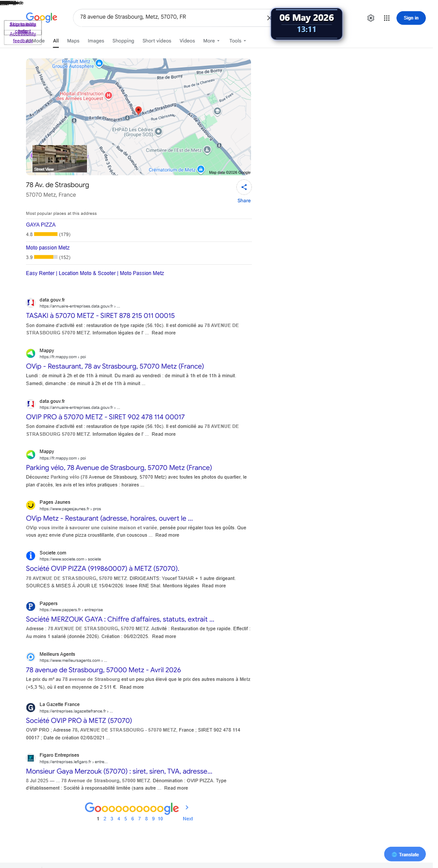Switch to the Short videos tab
Image resolution: width=438 pixels, height=868 pixels.
[157, 41]
